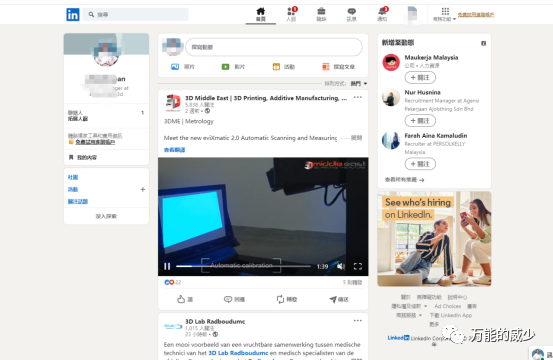This screenshot has width=553, height=360.
Task: Pause the video in the 3D Middle East post
Action: [167, 266]
